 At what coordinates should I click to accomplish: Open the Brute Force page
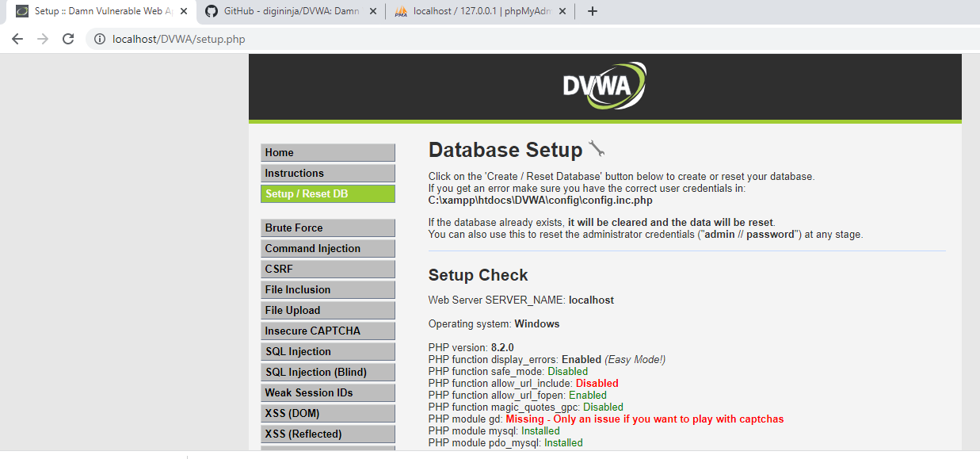[x=328, y=228]
